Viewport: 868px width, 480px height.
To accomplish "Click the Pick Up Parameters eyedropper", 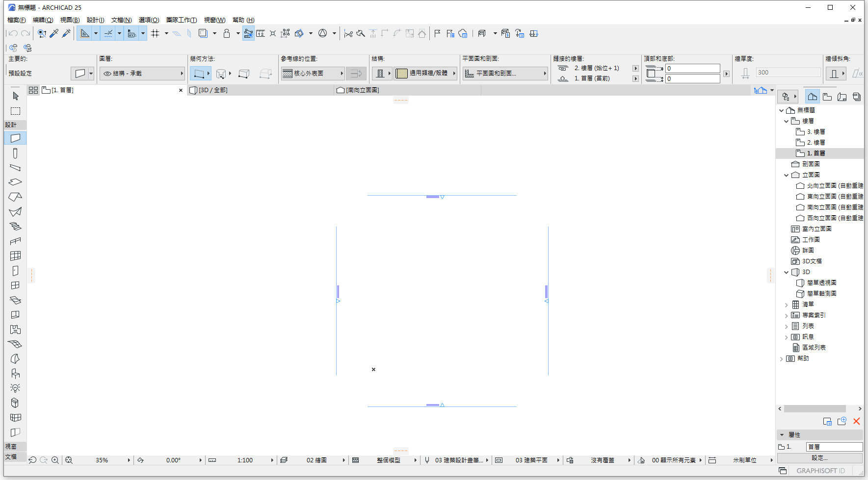I will coord(54,33).
